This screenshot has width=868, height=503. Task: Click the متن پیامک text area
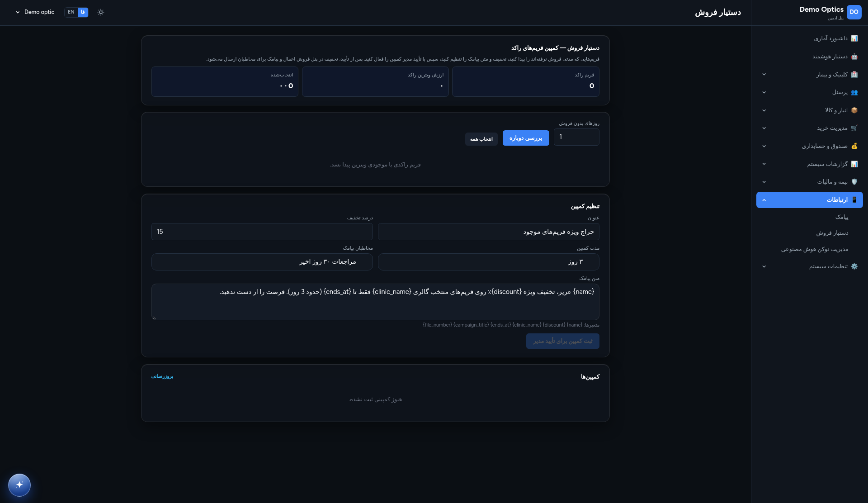(x=375, y=302)
